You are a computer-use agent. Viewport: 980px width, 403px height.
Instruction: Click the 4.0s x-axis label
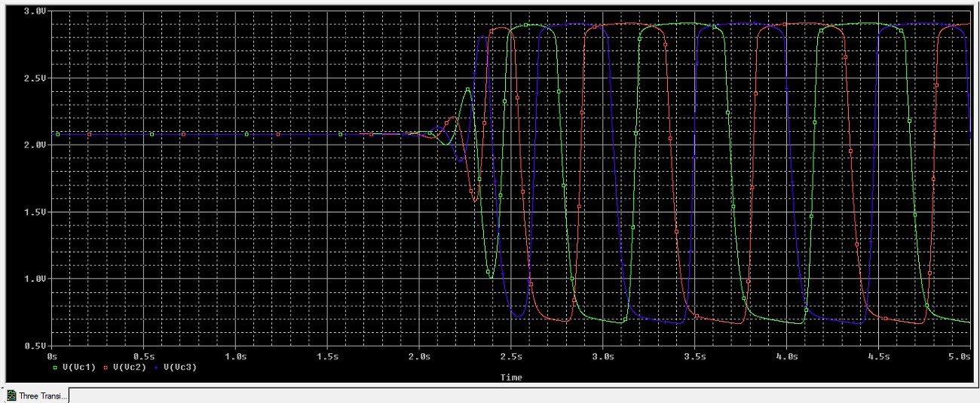787,355
